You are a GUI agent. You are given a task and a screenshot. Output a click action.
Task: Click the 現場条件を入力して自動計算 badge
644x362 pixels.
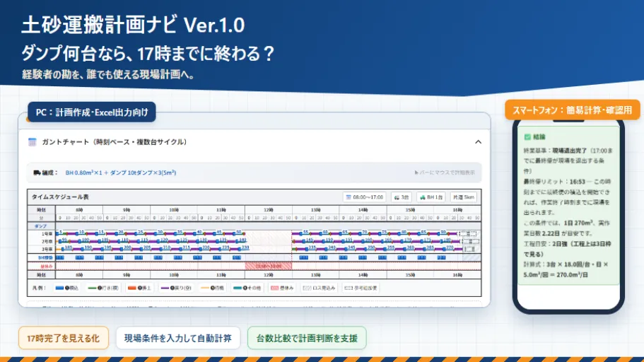178,338
